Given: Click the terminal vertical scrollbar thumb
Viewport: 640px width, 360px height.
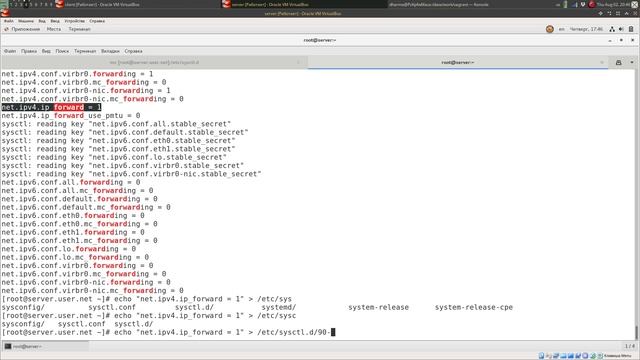Looking at the screenshot, I should point(636,333).
